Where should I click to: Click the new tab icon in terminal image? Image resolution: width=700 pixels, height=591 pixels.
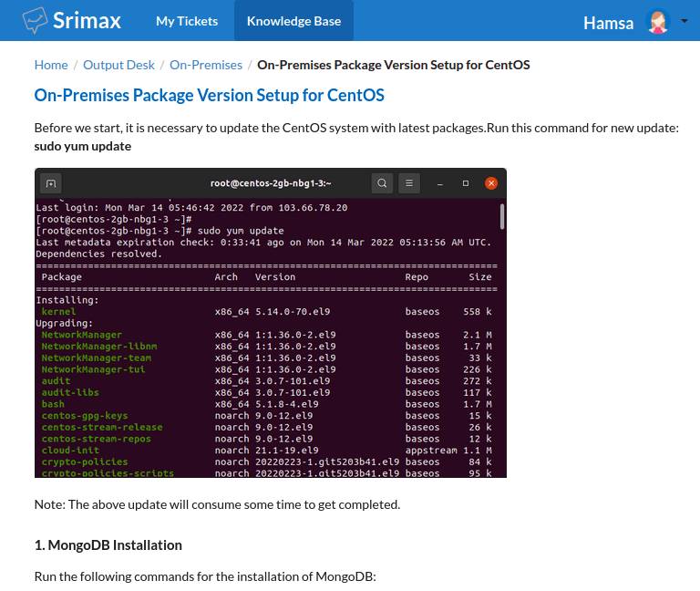pyautogui.click(x=51, y=183)
